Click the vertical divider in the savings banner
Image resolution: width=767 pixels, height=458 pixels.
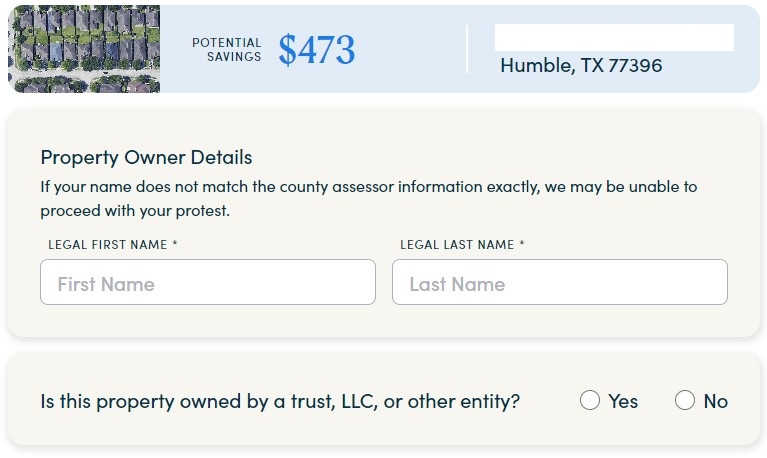click(x=467, y=50)
